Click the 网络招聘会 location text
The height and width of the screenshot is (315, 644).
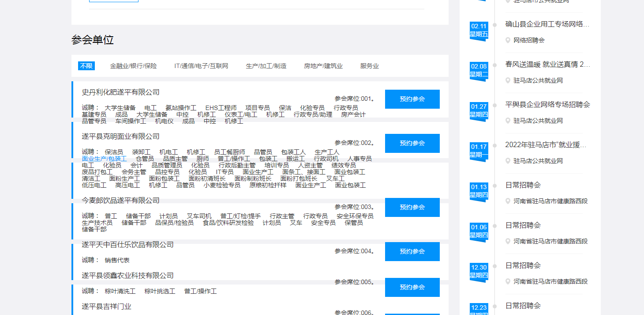pyautogui.click(x=529, y=40)
